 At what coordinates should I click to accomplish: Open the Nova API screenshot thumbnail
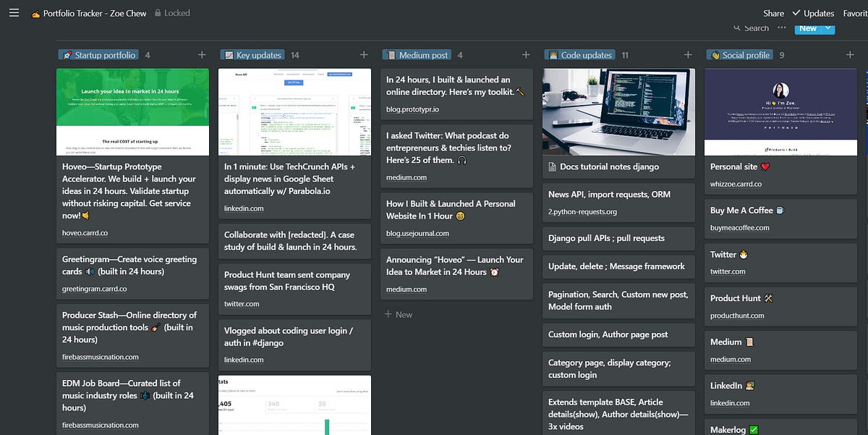click(x=294, y=111)
